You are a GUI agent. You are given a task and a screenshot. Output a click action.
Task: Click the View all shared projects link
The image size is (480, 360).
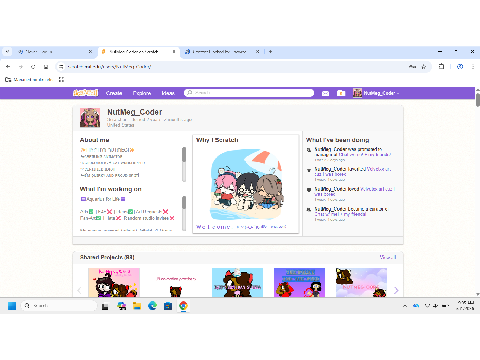tap(388, 257)
